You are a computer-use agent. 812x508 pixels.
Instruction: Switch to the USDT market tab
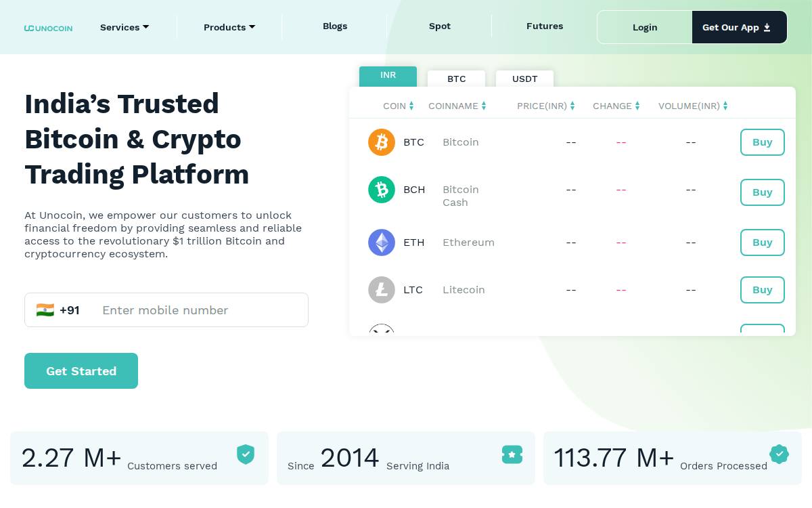click(x=524, y=79)
